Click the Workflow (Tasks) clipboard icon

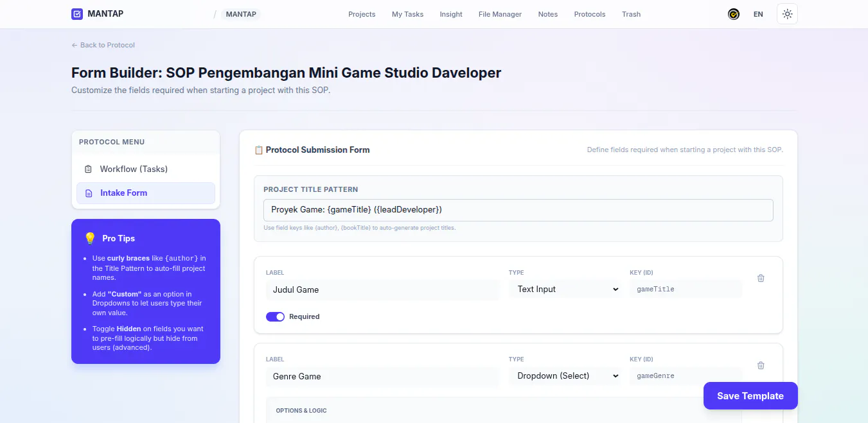[89, 169]
